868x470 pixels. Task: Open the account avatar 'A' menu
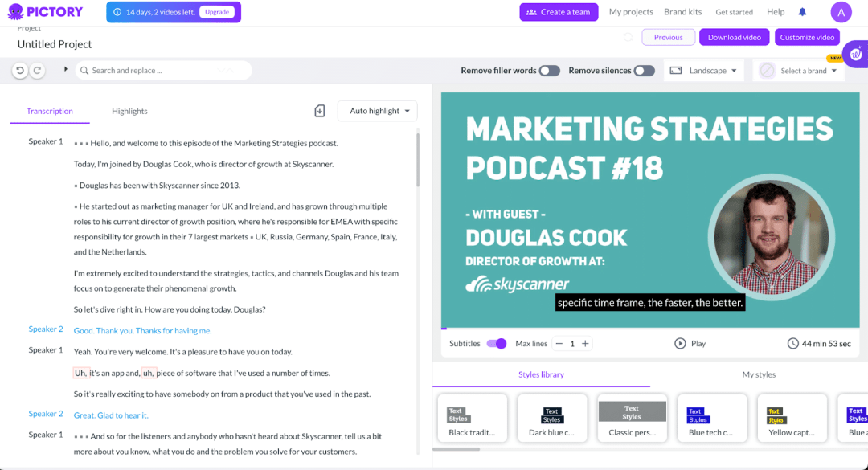click(841, 12)
